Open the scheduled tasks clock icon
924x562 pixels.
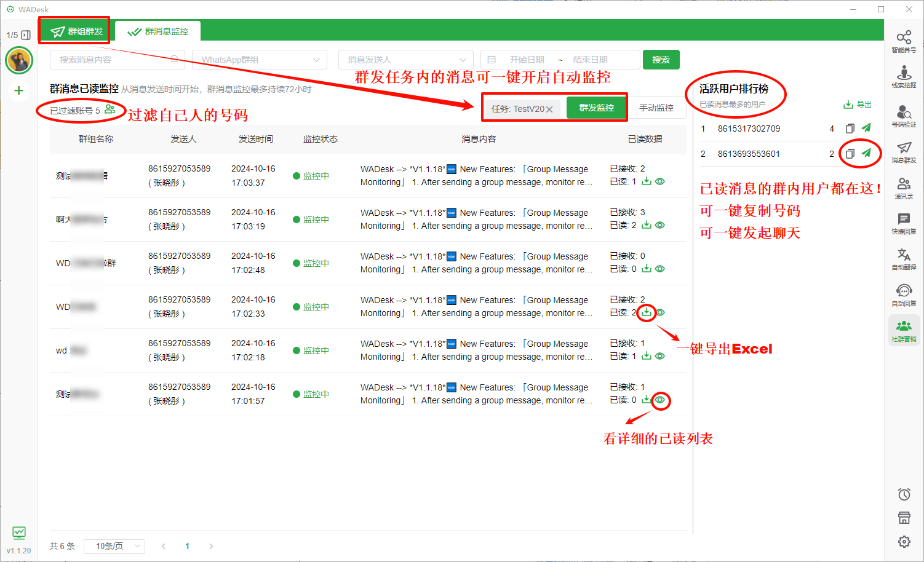pyautogui.click(x=904, y=494)
